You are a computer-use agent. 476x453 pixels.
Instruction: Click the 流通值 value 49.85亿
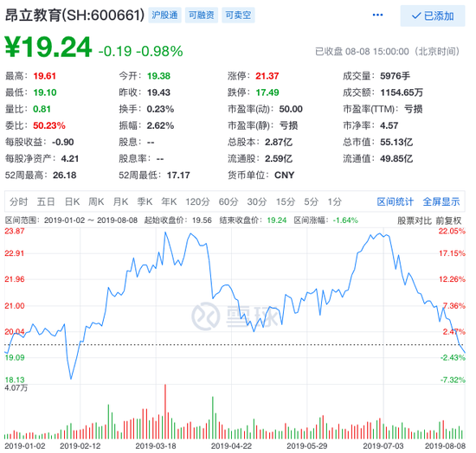click(396, 158)
